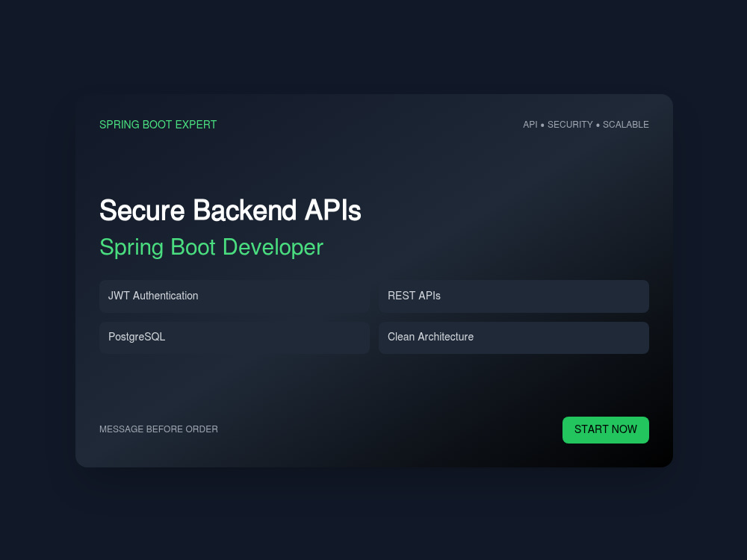Image resolution: width=747 pixels, height=560 pixels.
Task: Select the REST APIs feature box
Action: [x=514, y=296]
